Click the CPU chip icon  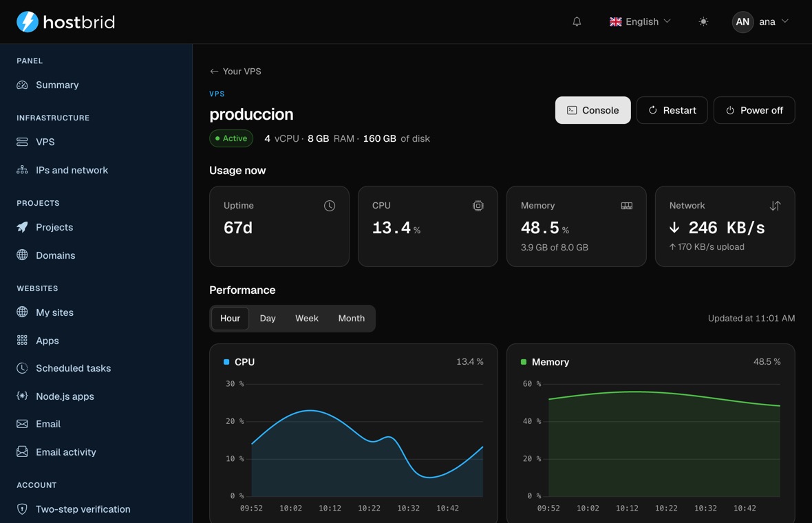pos(478,206)
